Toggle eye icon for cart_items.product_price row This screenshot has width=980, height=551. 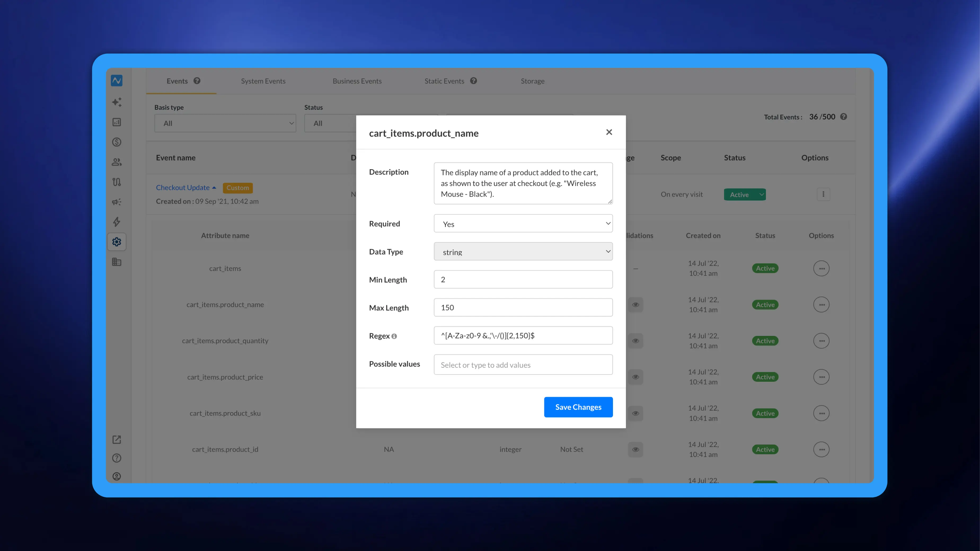click(635, 377)
